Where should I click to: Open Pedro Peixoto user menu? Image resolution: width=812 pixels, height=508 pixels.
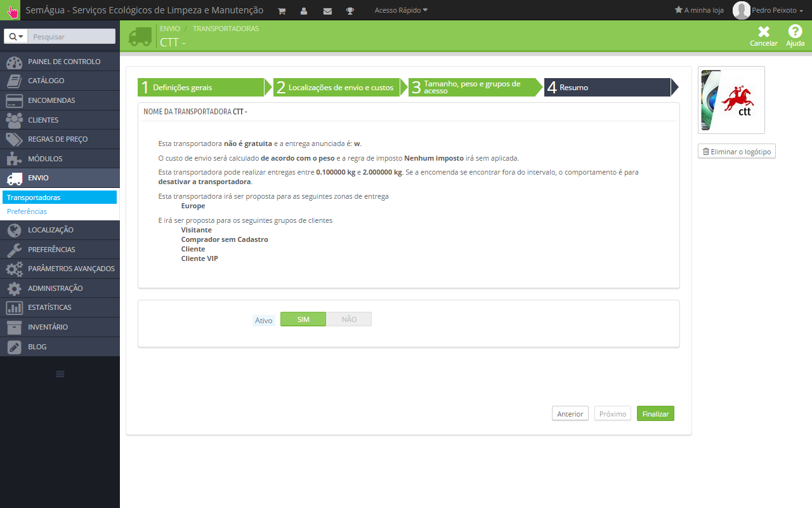(x=777, y=10)
